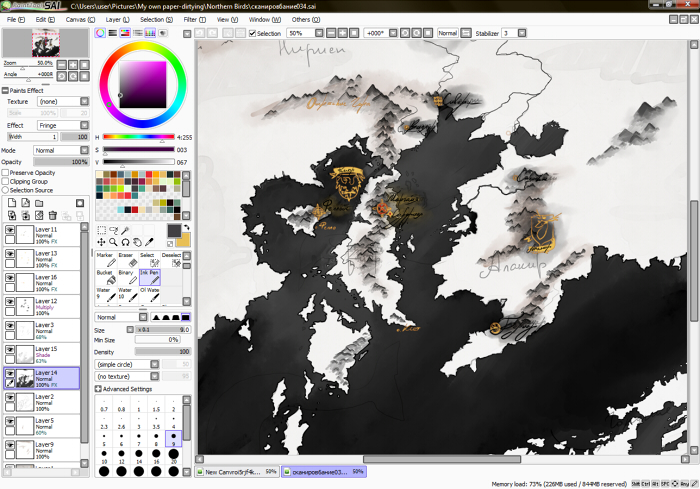Viewport: 700px width, 489px height.
Task: Open the Texture dropdown
Action: tap(63, 101)
